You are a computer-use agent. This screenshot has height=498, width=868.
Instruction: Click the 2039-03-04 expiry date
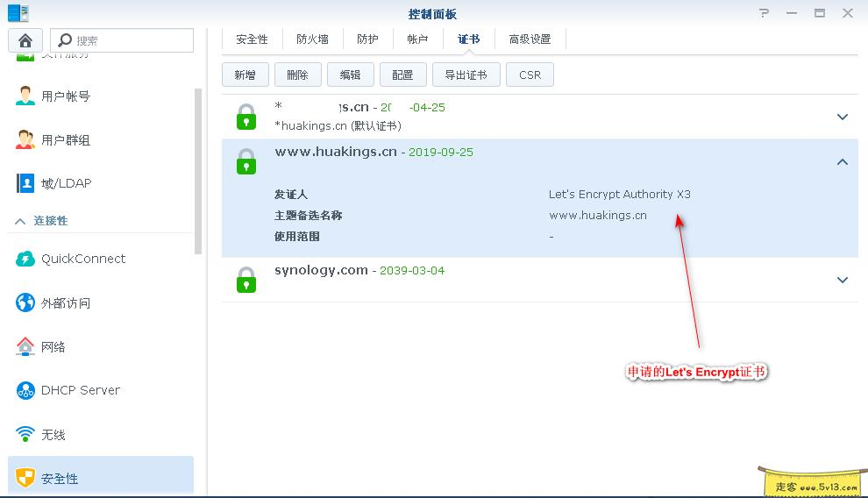click(x=412, y=271)
